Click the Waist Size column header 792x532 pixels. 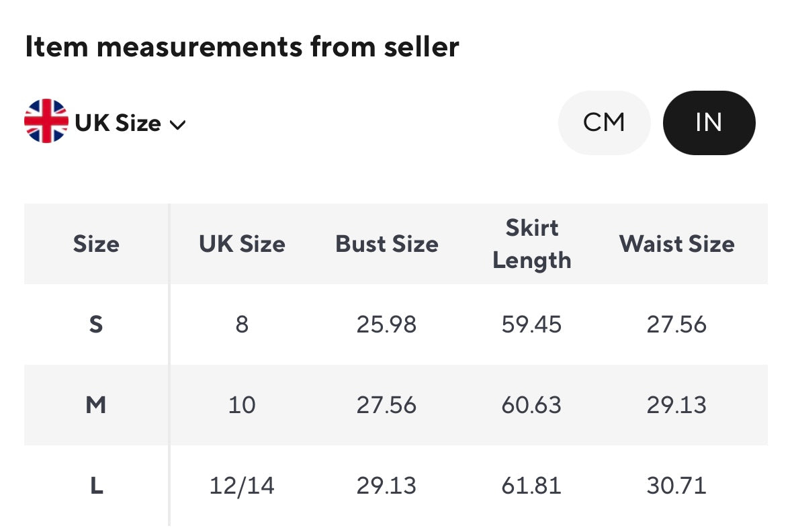point(676,244)
